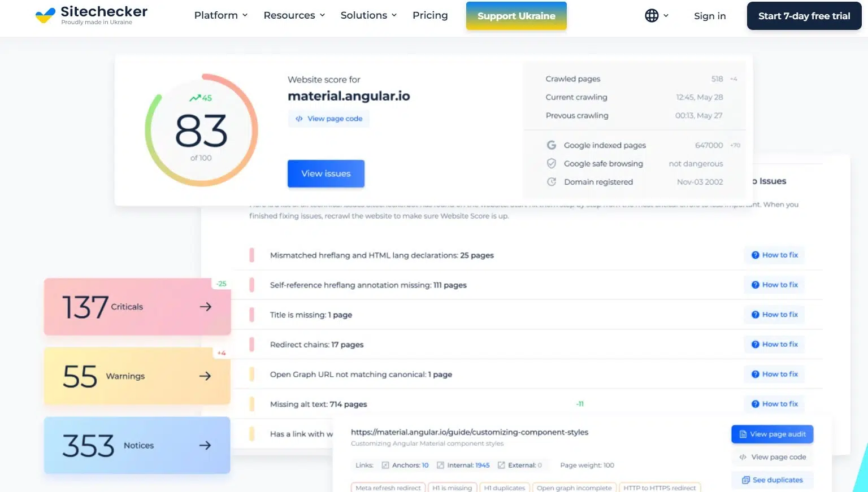Click the Google safe browsing shield icon

pyautogui.click(x=552, y=163)
